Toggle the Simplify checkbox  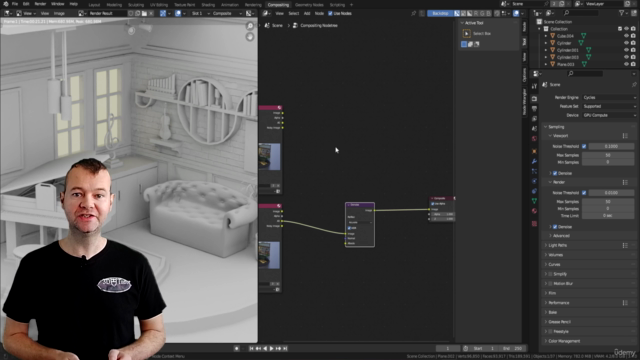point(550,274)
